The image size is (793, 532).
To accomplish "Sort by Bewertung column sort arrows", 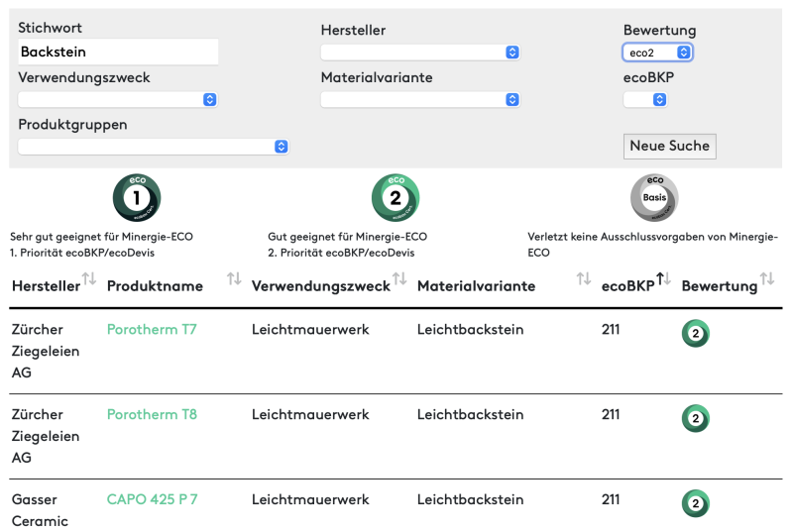I will point(767,278).
